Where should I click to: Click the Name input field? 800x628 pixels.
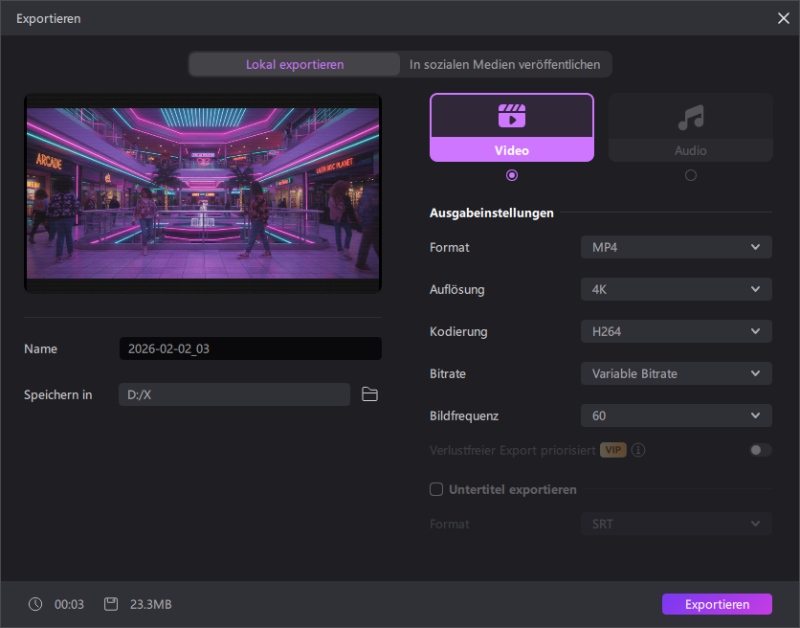click(250, 349)
